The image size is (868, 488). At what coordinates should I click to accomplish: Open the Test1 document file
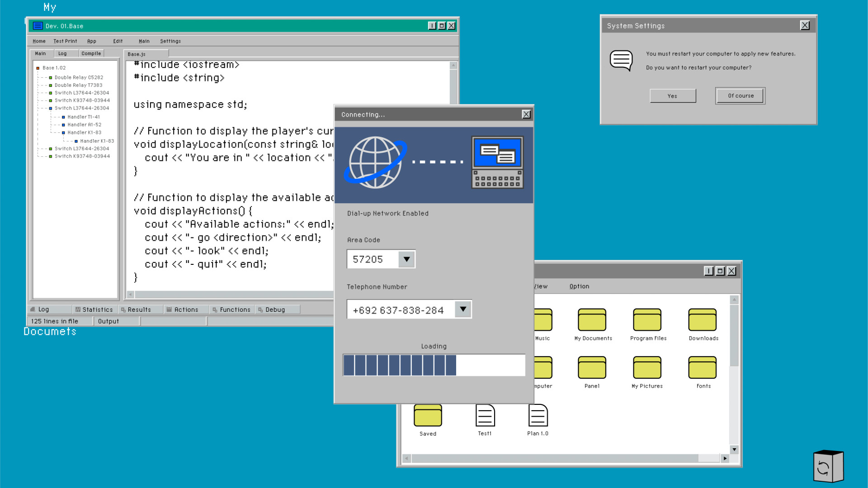(485, 416)
